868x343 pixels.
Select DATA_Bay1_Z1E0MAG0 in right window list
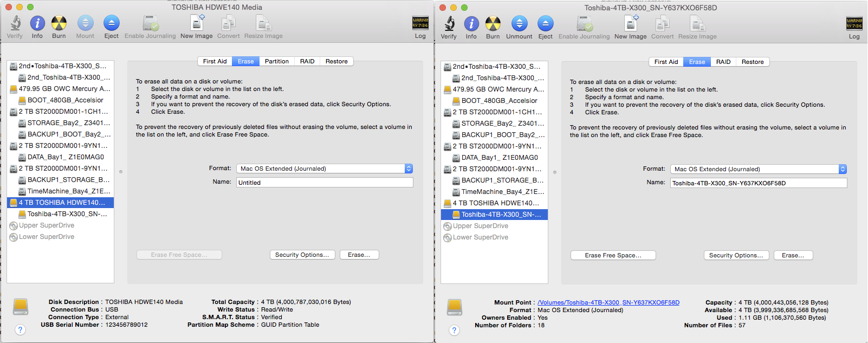pyautogui.click(x=494, y=158)
